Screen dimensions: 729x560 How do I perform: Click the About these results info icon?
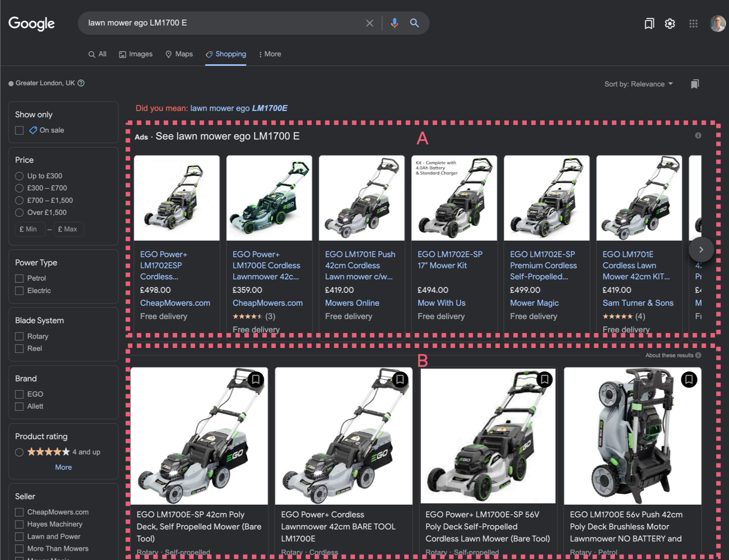[698, 355]
